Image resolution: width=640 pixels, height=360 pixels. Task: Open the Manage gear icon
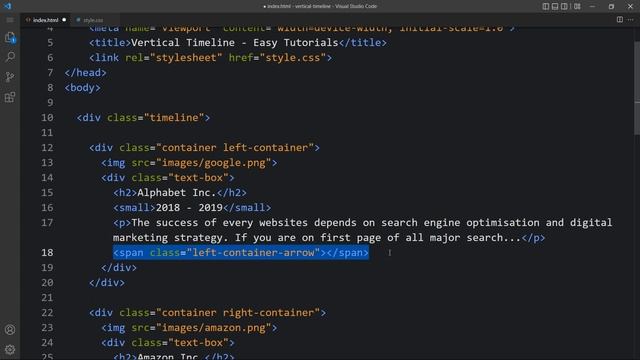pyautogui.click(x=10, y=349)
